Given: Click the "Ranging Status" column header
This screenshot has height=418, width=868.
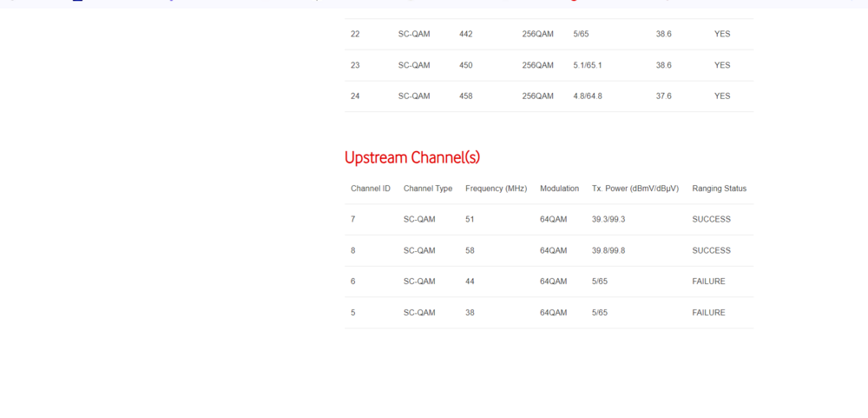Looking at the screenshot, I should tap(719, 189).
